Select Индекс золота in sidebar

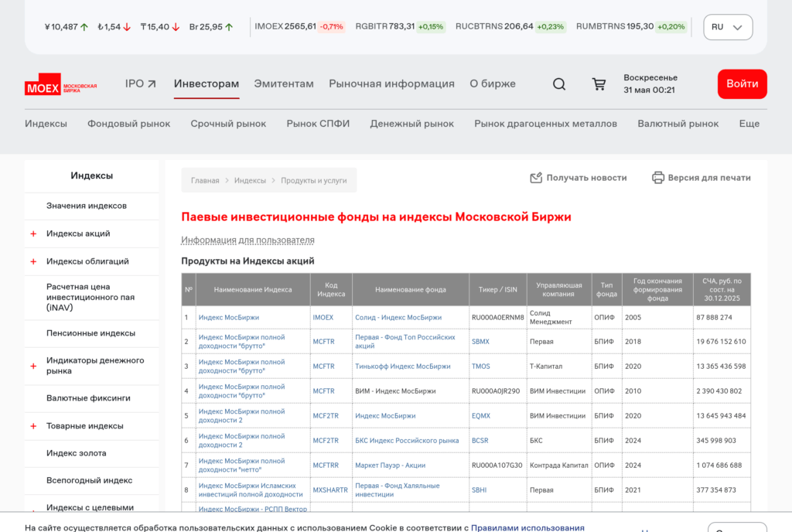tap(77, 453)
